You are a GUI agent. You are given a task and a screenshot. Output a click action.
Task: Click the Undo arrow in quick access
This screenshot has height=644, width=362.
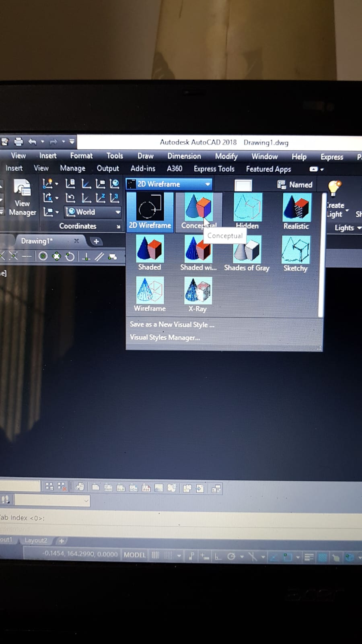33,142
